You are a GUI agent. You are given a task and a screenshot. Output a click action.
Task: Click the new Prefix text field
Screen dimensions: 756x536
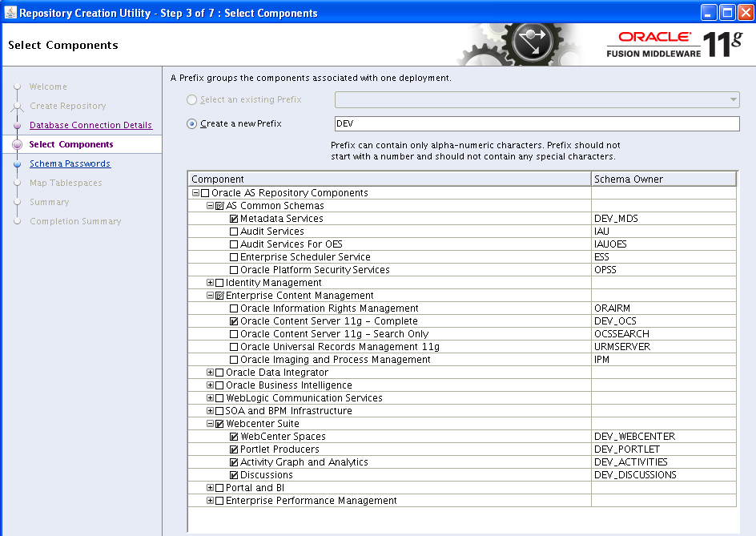537,123
